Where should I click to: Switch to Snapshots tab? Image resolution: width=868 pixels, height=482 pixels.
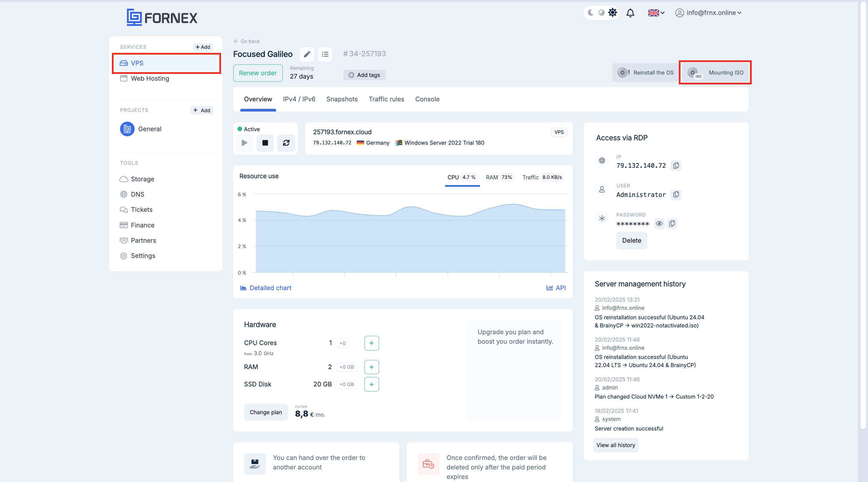pyautogui.click(x=342, y=99)
